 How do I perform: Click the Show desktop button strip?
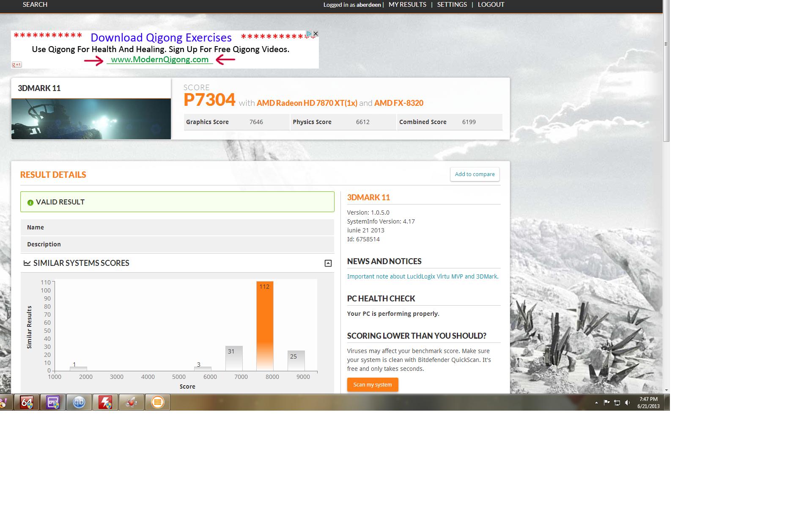667,402
